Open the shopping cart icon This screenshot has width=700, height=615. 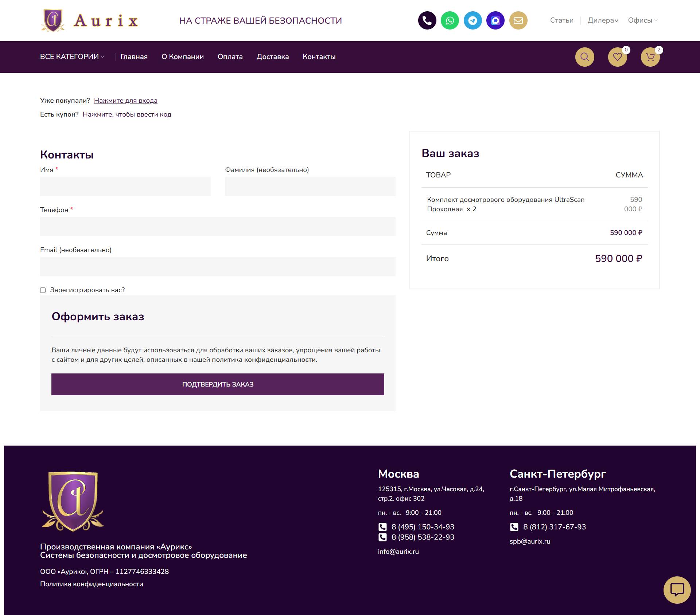(x=650, y=57)
